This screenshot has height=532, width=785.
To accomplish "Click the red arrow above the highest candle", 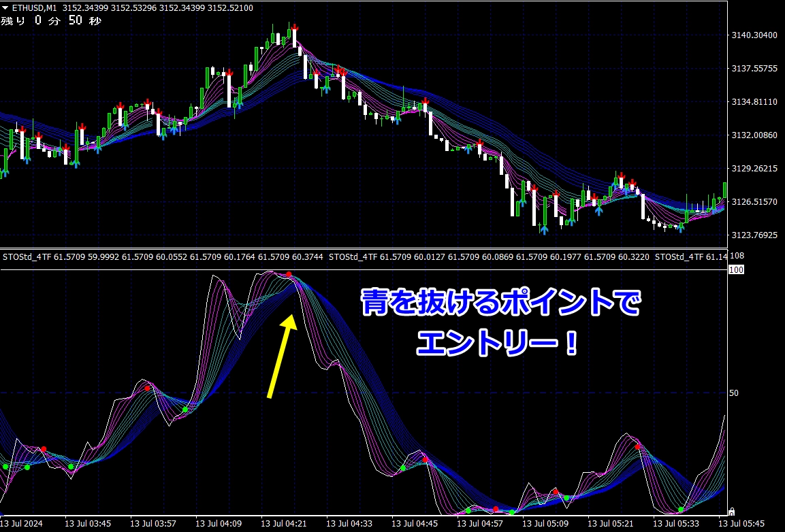I will [x=294, y=27].
